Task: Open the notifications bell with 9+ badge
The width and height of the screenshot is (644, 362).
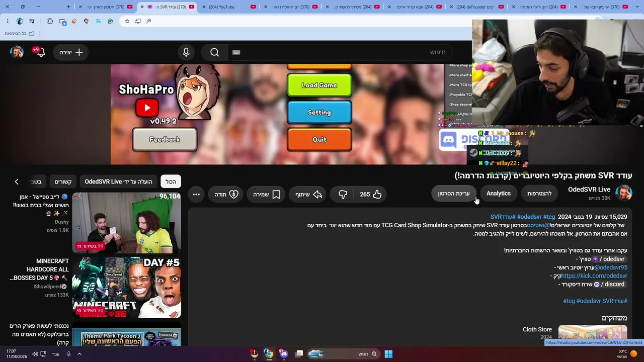Action: click(x=39, y=52)
